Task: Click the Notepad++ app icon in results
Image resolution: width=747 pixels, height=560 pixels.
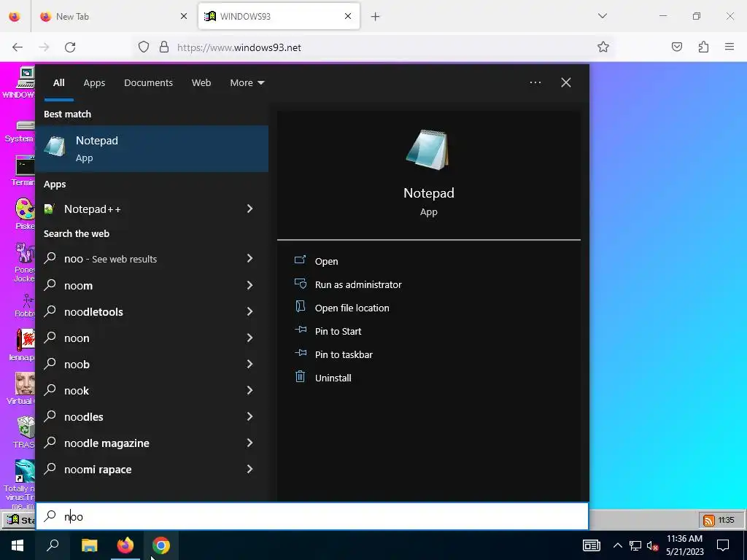Action: pos(49,209)
